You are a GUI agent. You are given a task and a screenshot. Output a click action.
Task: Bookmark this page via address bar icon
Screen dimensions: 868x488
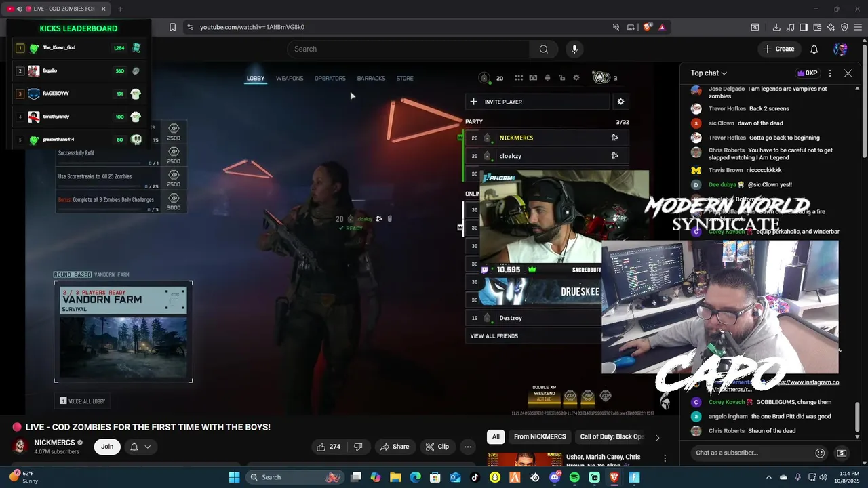[x=172, y=27]
